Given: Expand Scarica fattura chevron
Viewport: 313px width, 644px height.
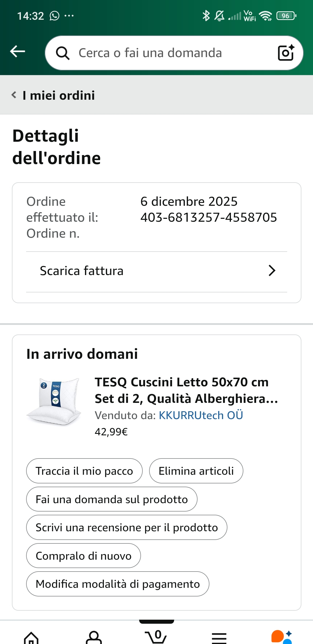Looking at the screenshot, I should 272,271.
